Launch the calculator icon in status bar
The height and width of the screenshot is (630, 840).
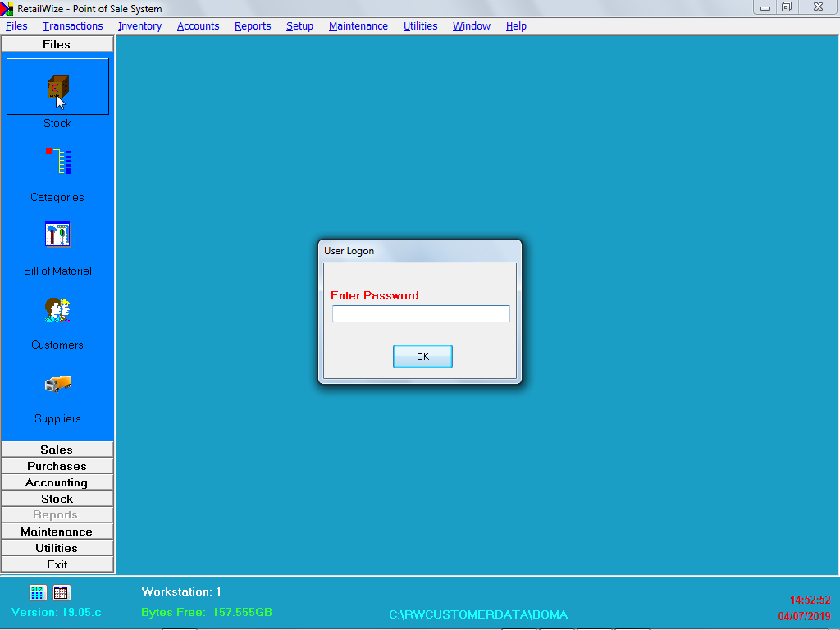click(x=38, y=592)
